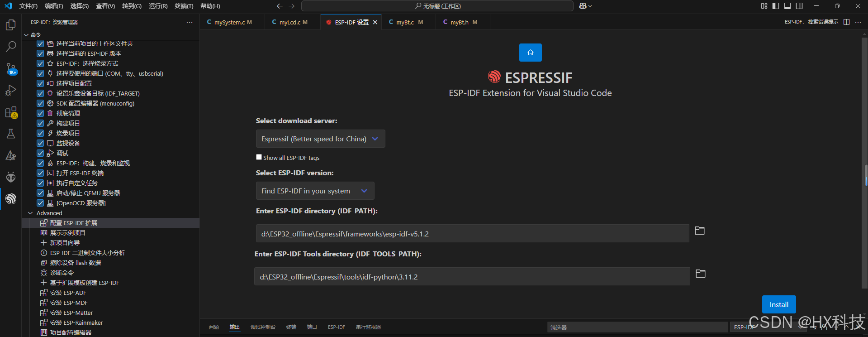Click ESP-IDF: 搜索错误提示 button
Screen dimensions: 868x337
811,22
